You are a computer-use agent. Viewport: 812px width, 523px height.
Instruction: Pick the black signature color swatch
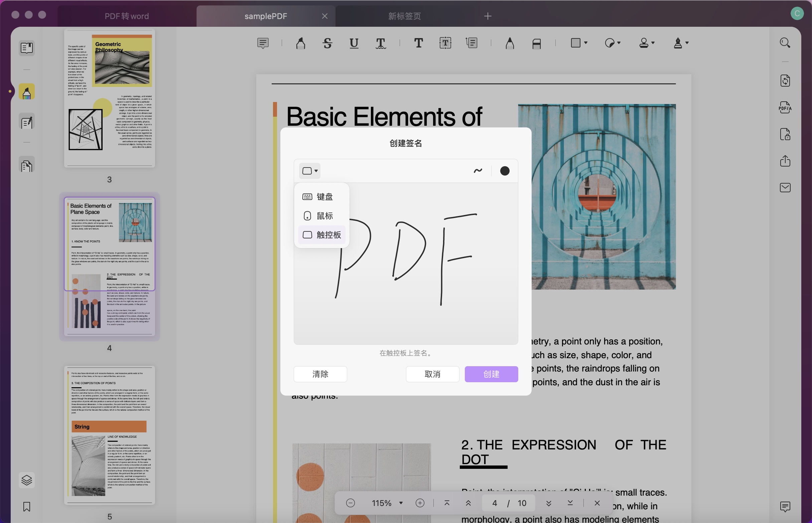tap(505, 171)
